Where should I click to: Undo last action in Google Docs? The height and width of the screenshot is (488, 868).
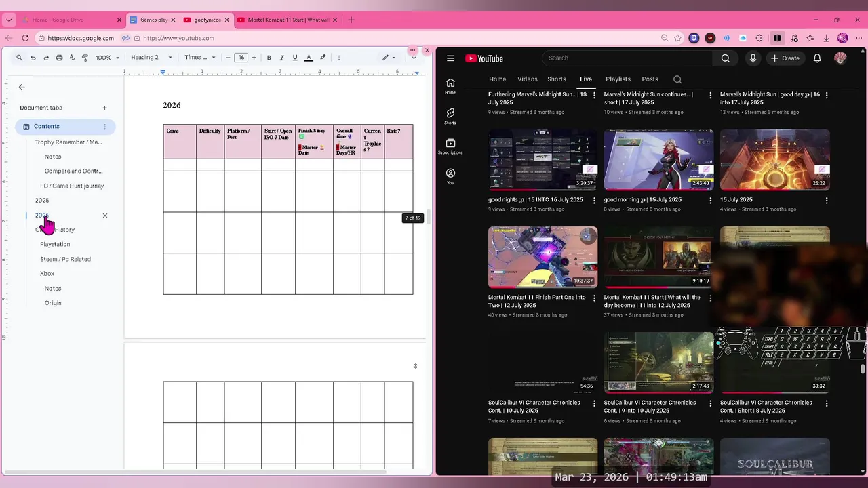33,58
